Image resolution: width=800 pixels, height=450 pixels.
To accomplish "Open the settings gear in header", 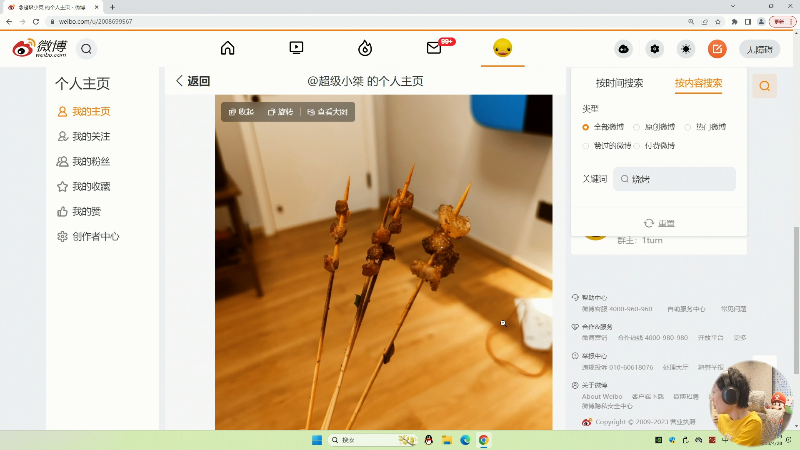I will (655, 49).
